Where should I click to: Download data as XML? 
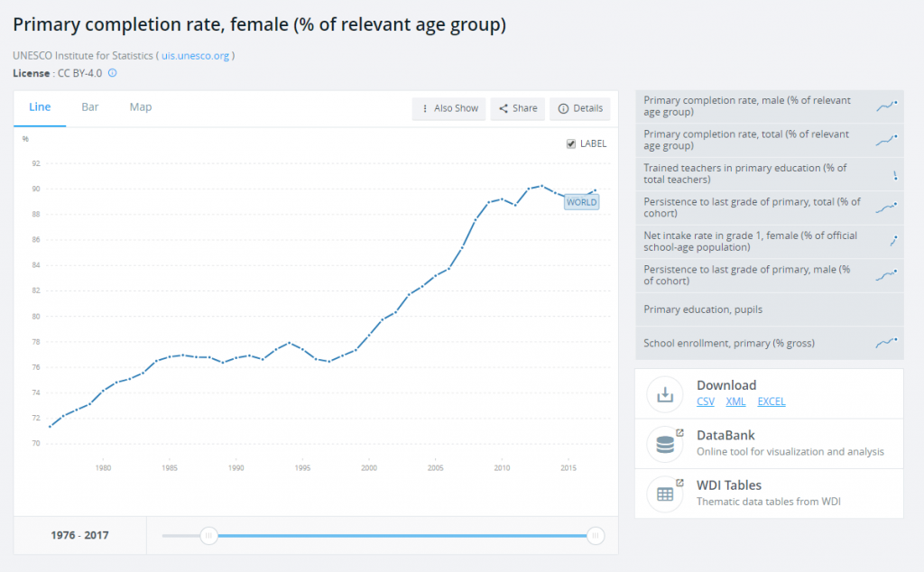[x=736, y=401]
